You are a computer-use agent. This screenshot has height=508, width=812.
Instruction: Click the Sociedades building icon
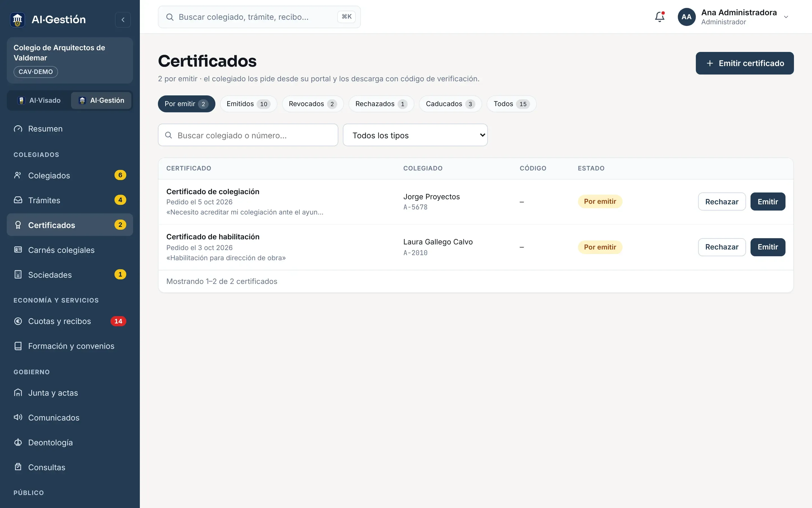[x=18, y=275]
